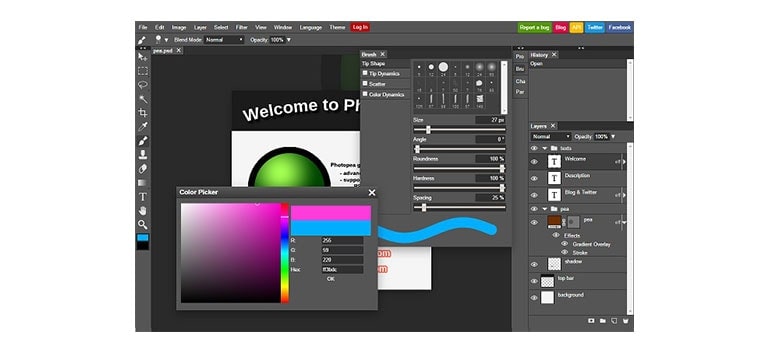Select the Eyedropper tool

(143, 127)
